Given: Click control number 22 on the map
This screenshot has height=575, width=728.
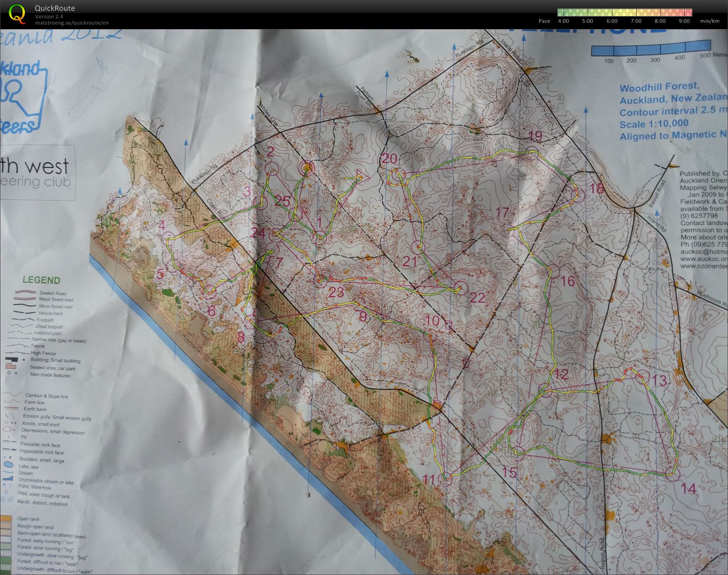Looking at the screenshot, I should [477, 297].
